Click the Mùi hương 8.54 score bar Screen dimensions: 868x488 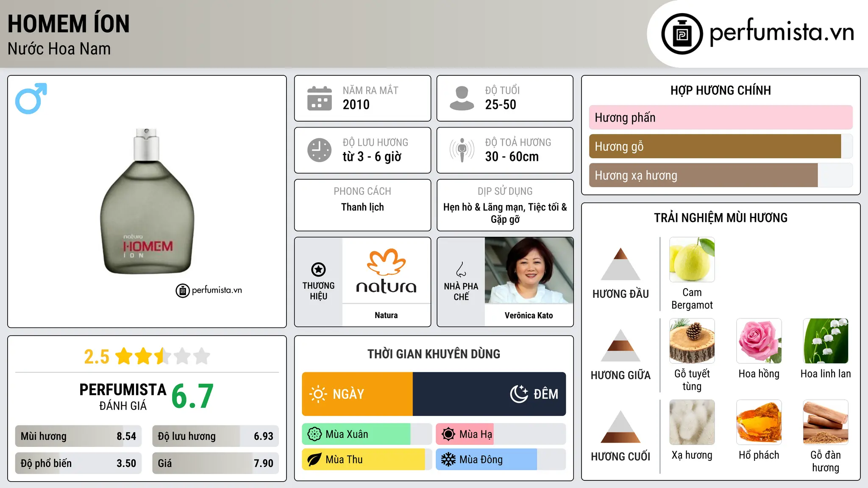point(78,436)
